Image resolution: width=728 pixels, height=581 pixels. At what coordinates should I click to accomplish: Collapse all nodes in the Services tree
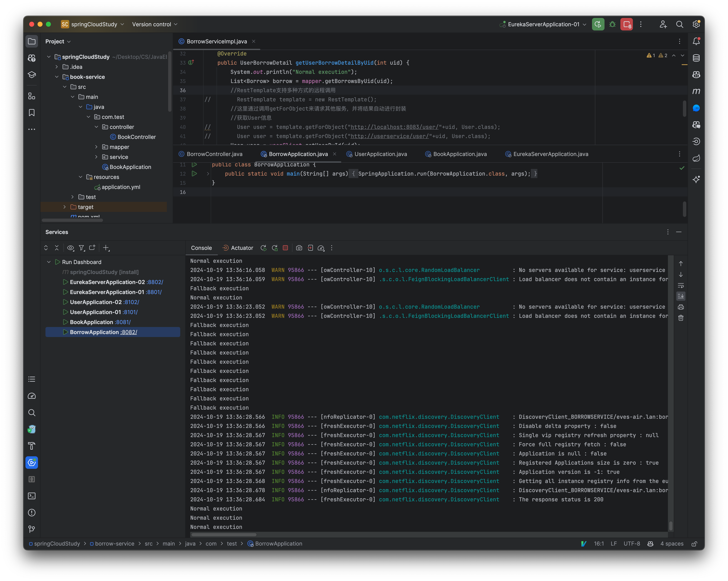[x=57, y=248]
